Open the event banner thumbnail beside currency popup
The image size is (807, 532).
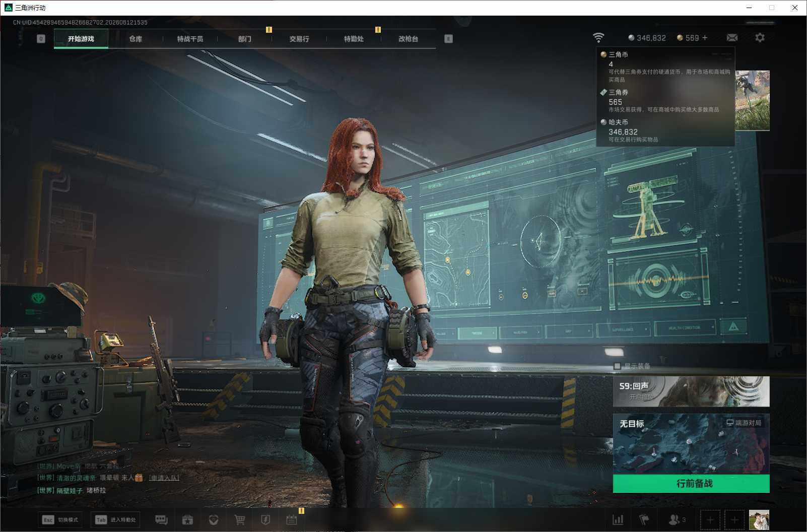click(753, 101)
